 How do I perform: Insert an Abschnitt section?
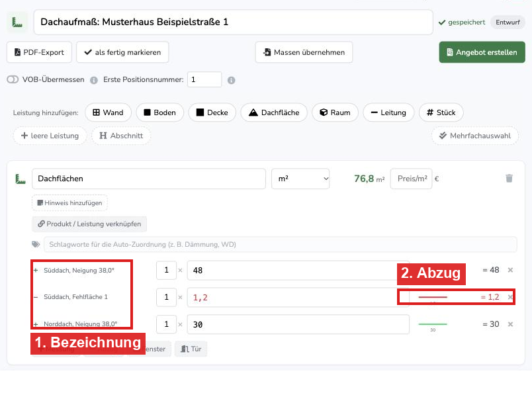pos(121,136)
